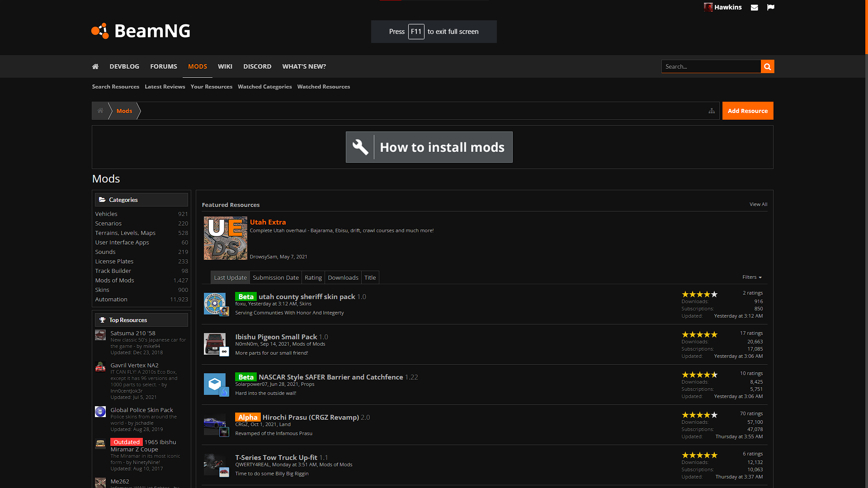Image resolution: width=868 pixels, height=488 pixels.
Task: Click into the Search input field
Action: [x=711, y=66]
